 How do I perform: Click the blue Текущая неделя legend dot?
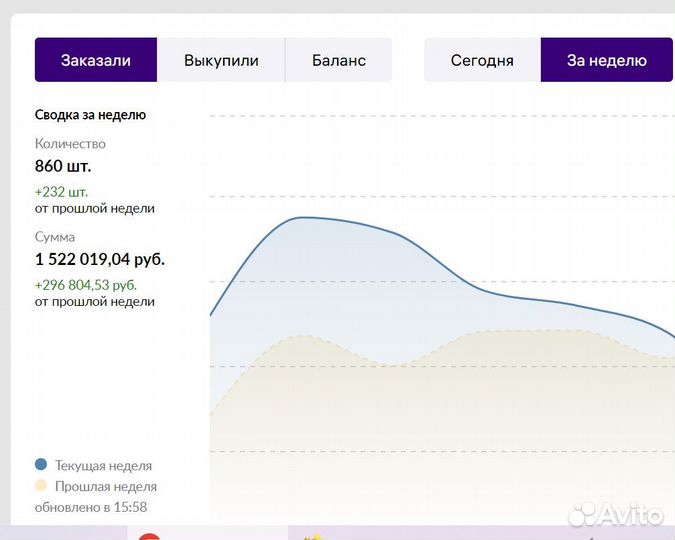[x=41, y=465]
